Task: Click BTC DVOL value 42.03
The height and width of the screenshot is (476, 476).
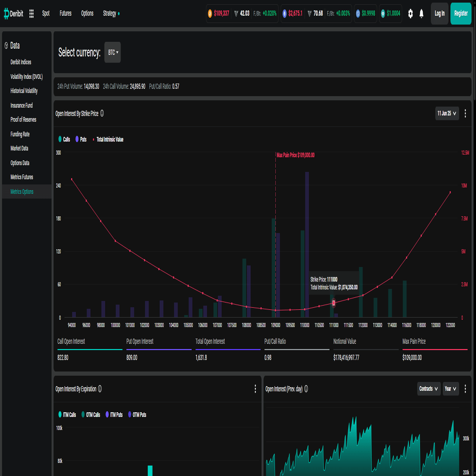Action: [245, 14]
